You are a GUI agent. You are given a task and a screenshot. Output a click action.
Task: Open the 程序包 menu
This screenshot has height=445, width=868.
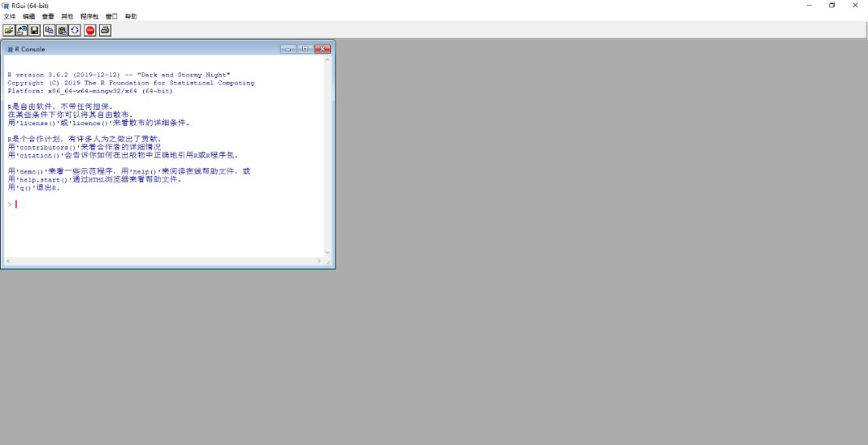pos(88,16)
